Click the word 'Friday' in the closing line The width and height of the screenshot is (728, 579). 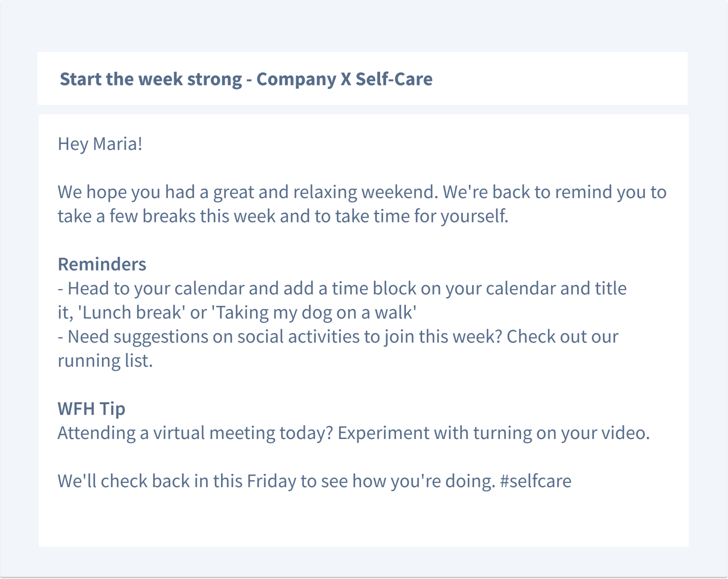tap(271, 481)
